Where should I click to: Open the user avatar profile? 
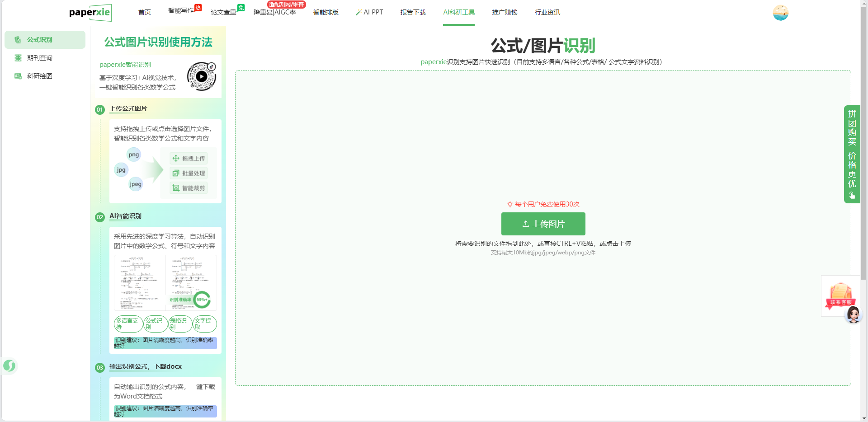coord(780,13)
